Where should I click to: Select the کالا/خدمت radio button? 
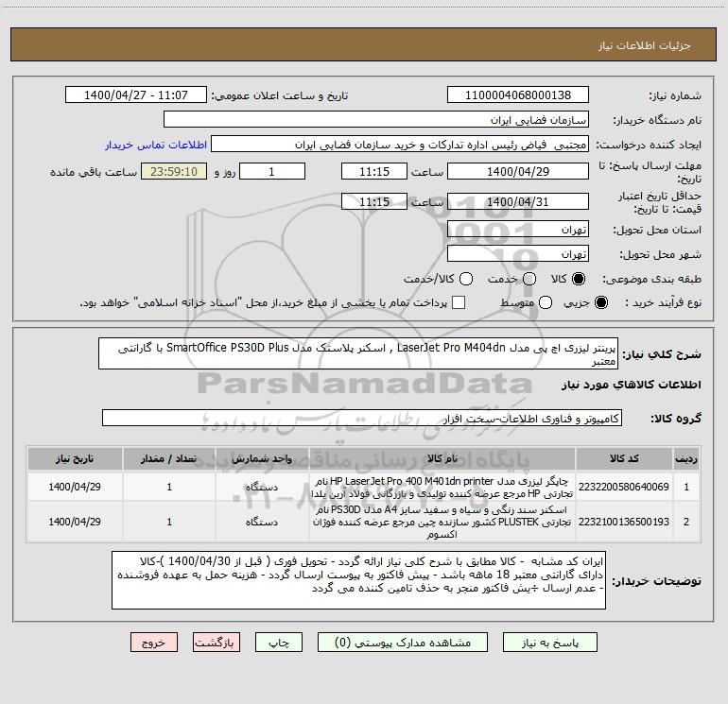pos(466,279)
